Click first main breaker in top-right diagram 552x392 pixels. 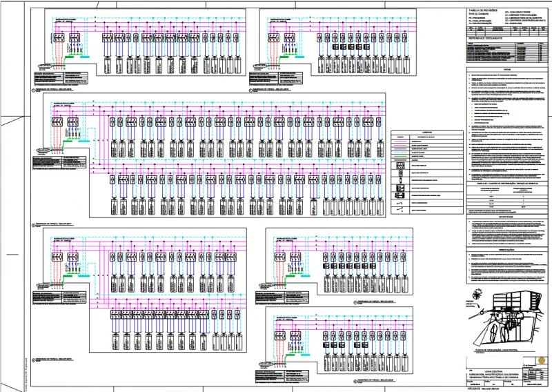pyautogui.click(x=273, y=39)
